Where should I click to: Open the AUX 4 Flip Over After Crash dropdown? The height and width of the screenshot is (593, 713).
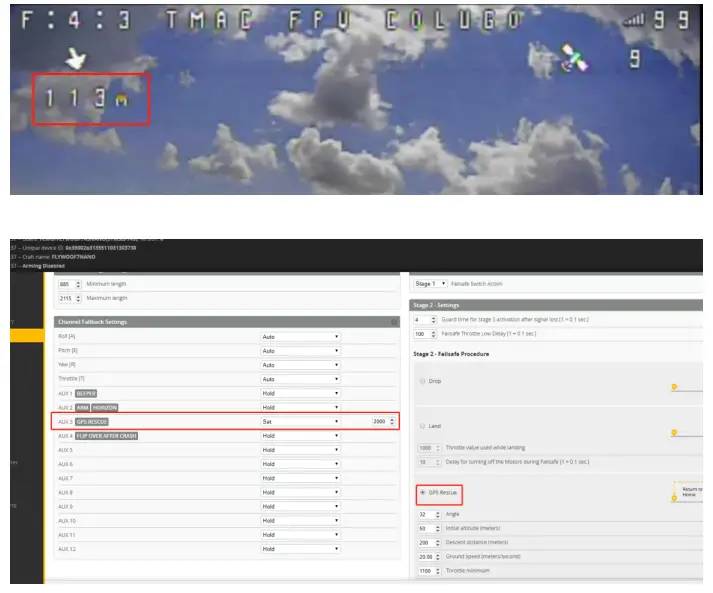(301, 436)
